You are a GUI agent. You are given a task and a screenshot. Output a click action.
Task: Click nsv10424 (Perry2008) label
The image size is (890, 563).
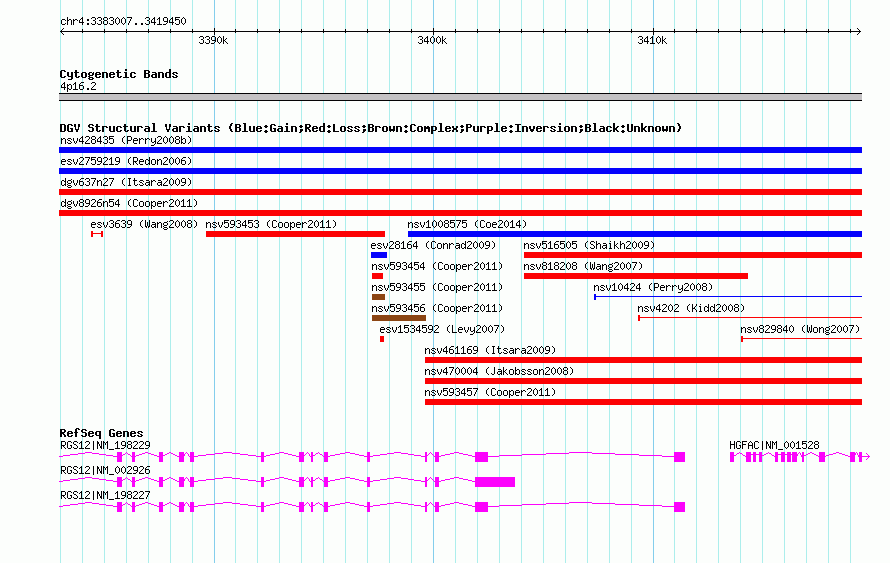(653, 287)
